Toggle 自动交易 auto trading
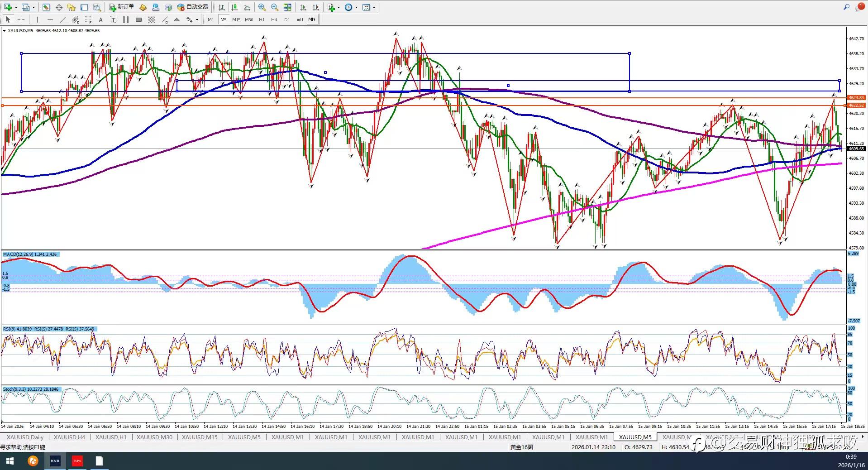Viewport: 868px width, 470px height. (x=193, y=7)
